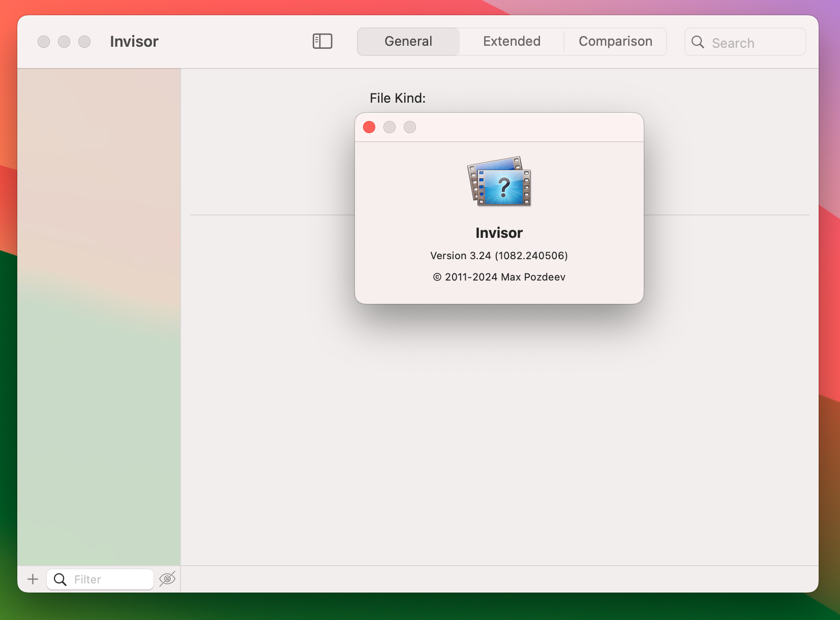
Task: Select the Comparison tab
Action: (x=615, y=41)
